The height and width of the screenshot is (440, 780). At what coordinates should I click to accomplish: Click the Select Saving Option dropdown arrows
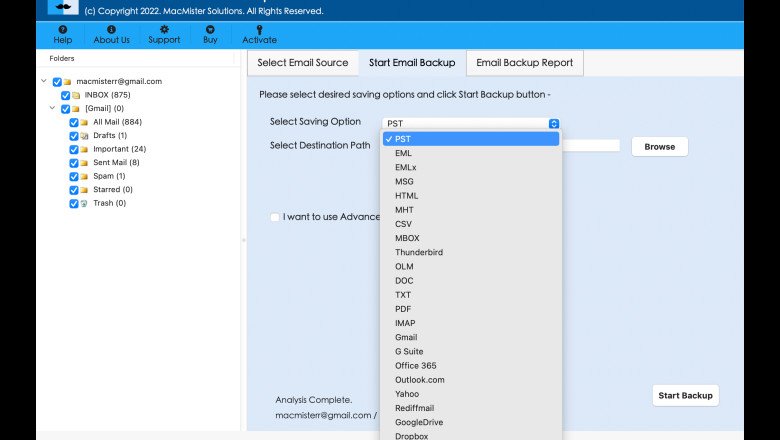pos(554,123)
